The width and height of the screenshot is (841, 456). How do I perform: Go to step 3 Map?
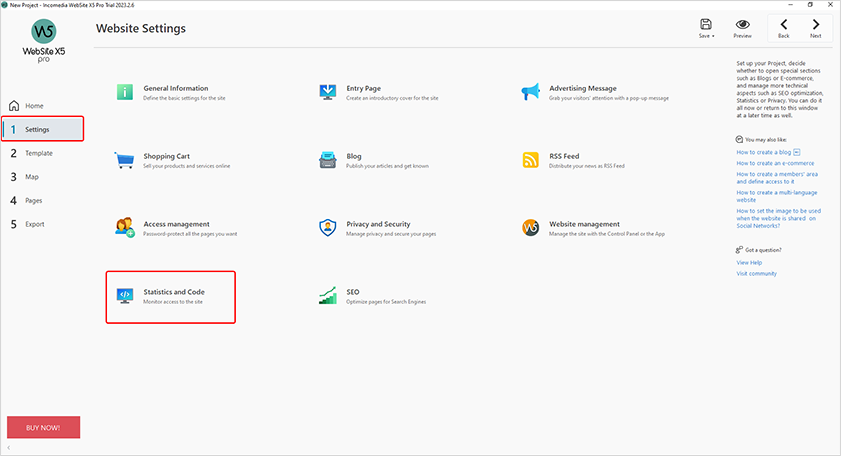43,176
